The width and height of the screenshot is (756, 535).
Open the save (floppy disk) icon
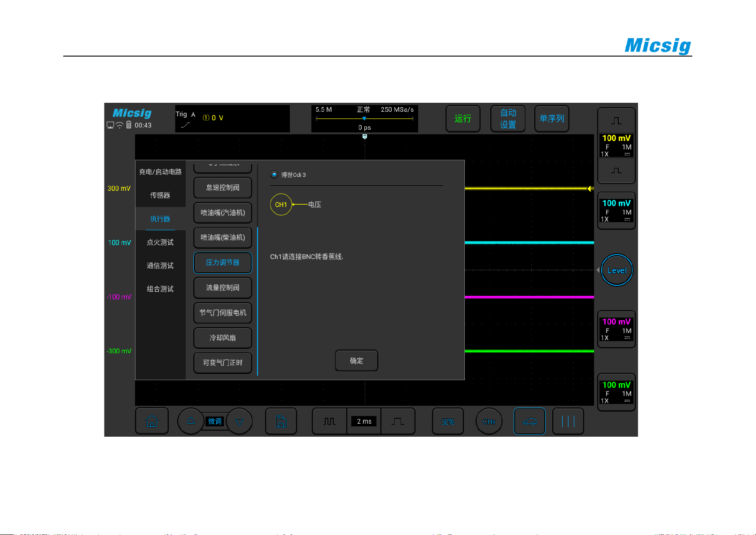[x=281, y=421]
